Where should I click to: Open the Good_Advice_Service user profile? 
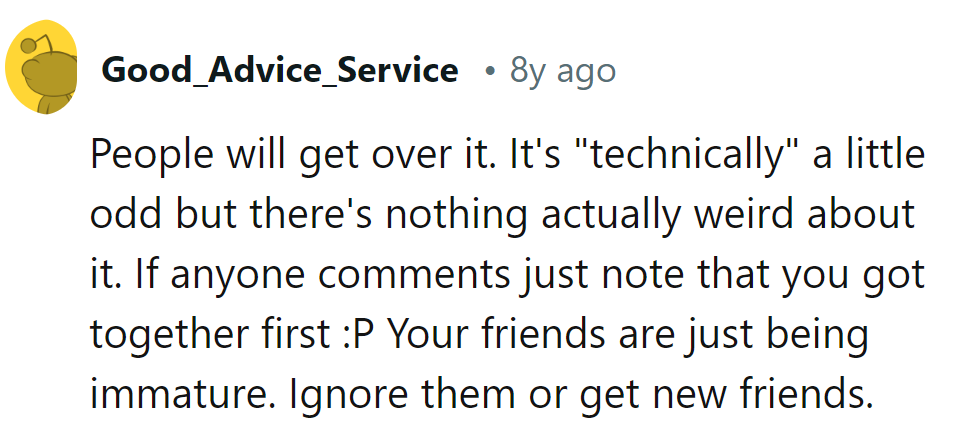(279, 70)
